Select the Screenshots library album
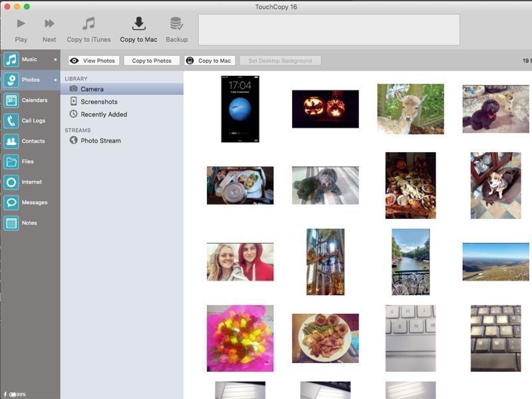The height and width of the screenshot is (399, 532). [x=99, y=102]
